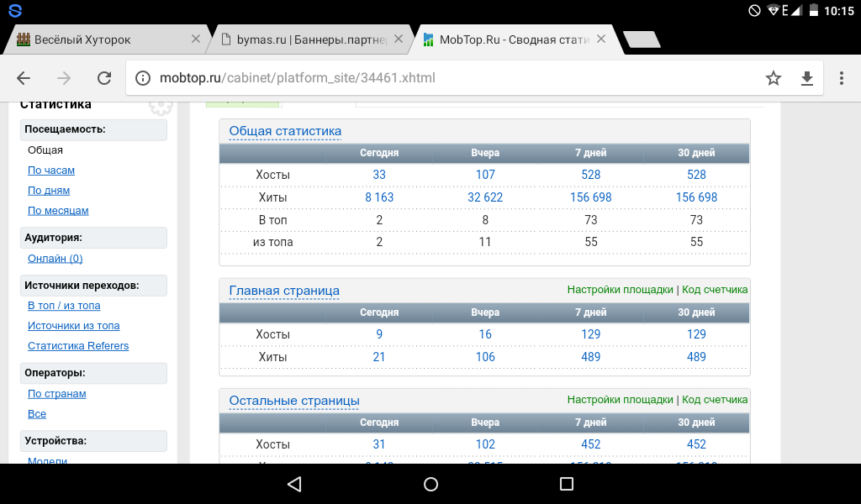Screen dimensions: 861x504
Task: Bookmark page with the star icon
Action: pos(774,78)
